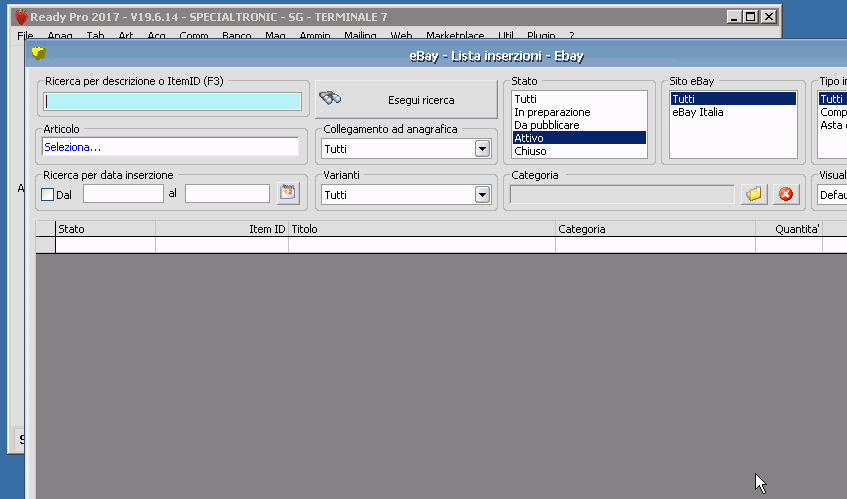
Task: Select Tutti in the Stato list
Action: [x=579, y=99]
